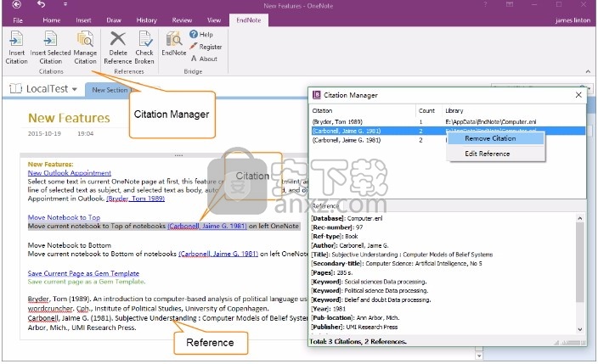Click the Total: 3 Citations status text
598x364 pixels.
[358, 341]
